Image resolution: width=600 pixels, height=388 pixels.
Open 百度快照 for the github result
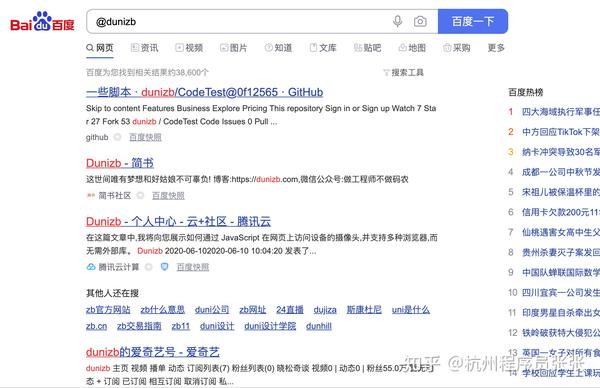point(145,137)
